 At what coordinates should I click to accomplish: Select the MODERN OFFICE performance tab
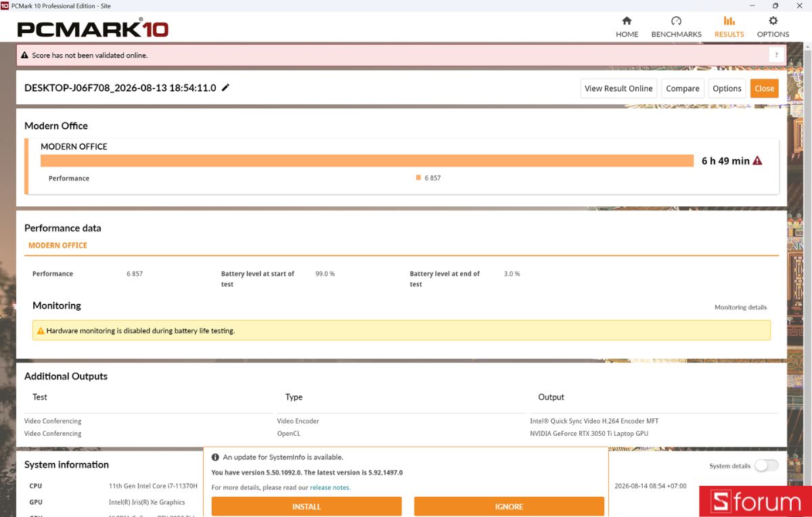click(58, 246)
